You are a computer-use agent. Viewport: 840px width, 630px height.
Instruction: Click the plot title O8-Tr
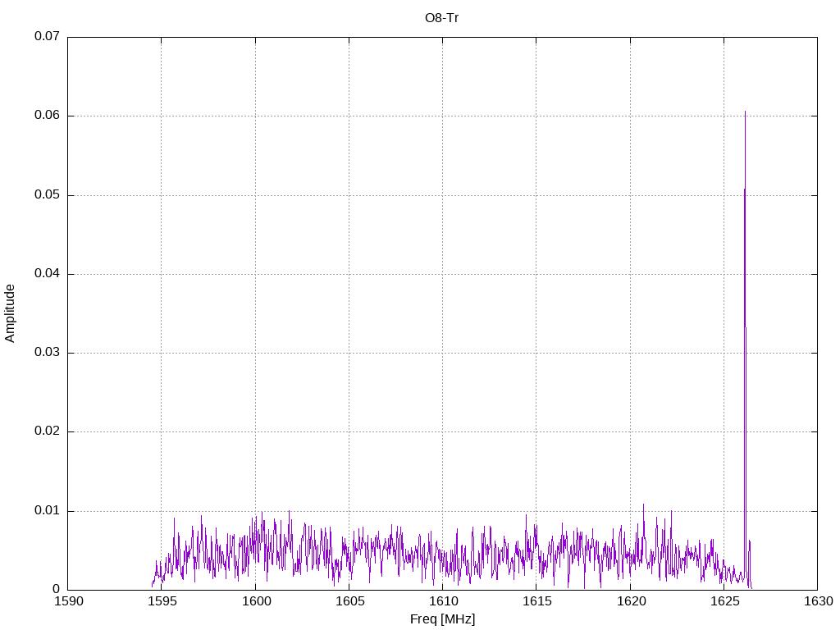[442, 18]
